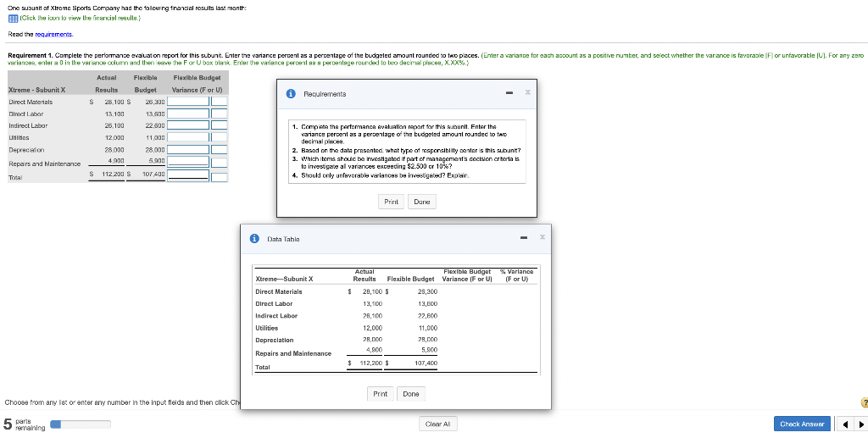
Task: Click the '5 parts remaining' counter
Action: point(25,424)
